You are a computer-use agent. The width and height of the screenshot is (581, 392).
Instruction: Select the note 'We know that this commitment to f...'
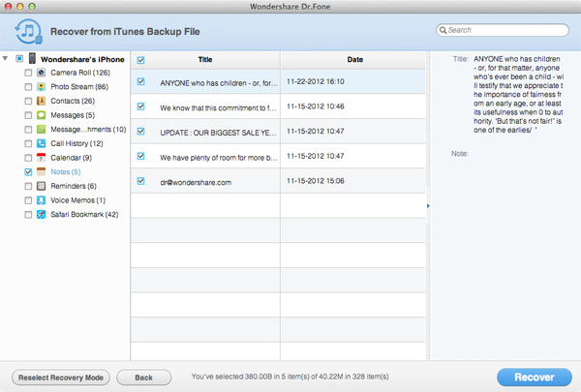click(218, 108)
